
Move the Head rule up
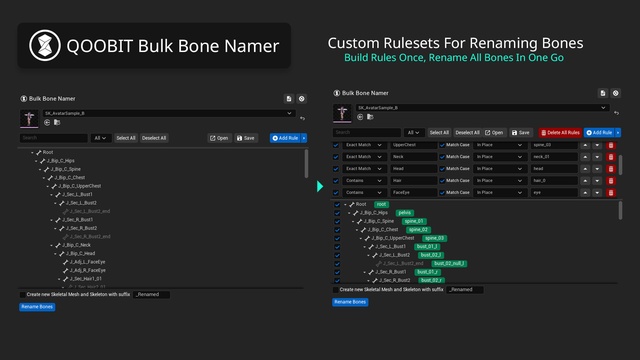(x=585, y=169)
